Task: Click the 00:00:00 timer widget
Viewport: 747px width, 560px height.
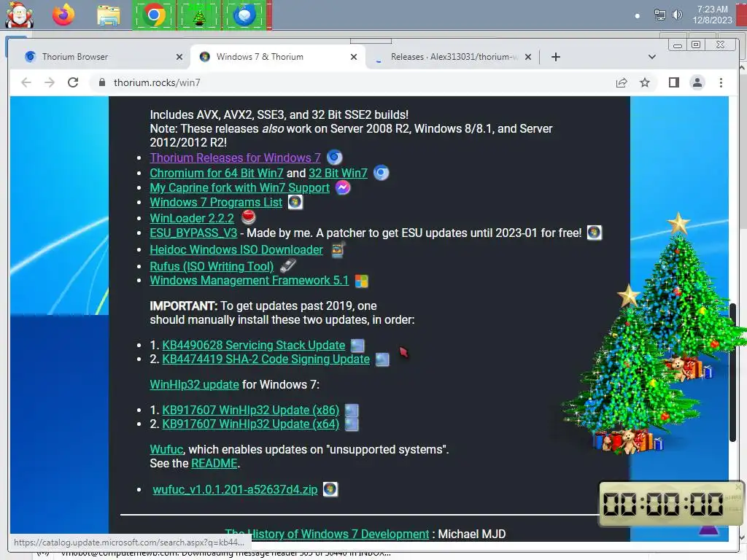Action: tap(670, 505)
